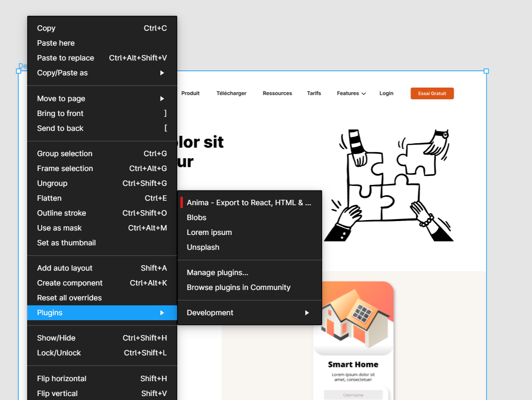532x400 pixels.
Task: Click Paste to replace option
Action: [102, 58]
